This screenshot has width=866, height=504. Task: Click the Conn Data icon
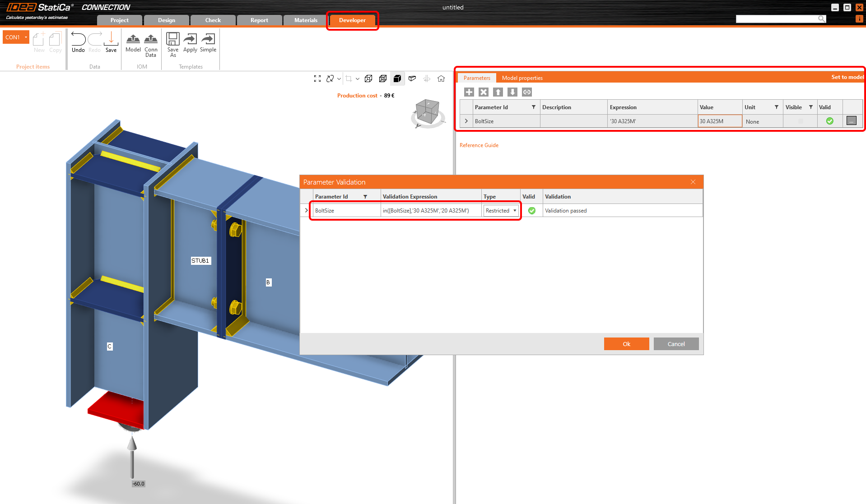(x=151, y=43)
